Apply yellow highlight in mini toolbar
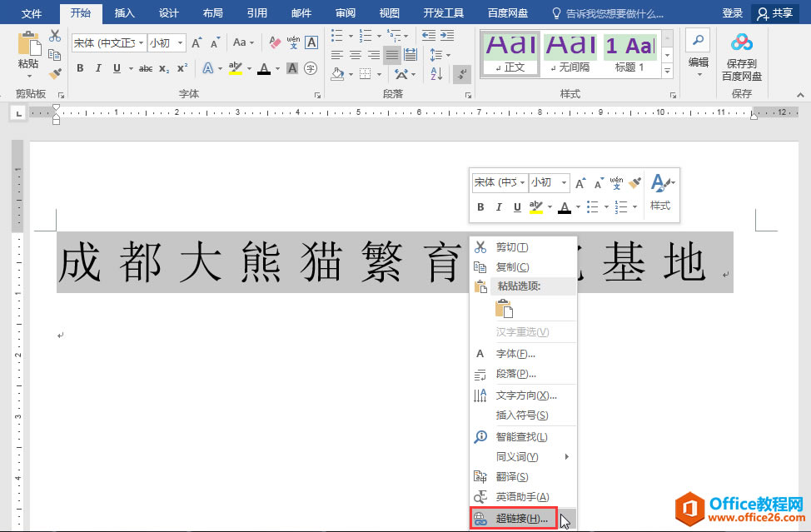This screenshot has height=532, width=811. click(x=536, y=206)
